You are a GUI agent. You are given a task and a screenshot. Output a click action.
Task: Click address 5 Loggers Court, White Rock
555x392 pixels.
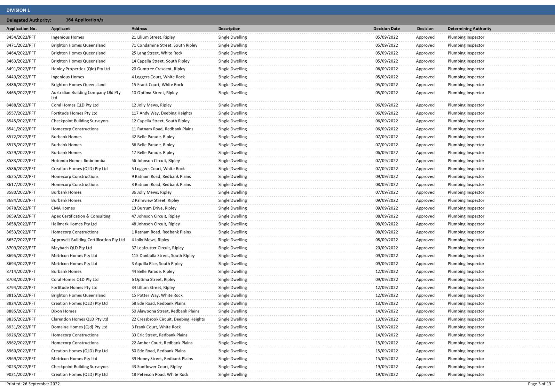[158, 169]
